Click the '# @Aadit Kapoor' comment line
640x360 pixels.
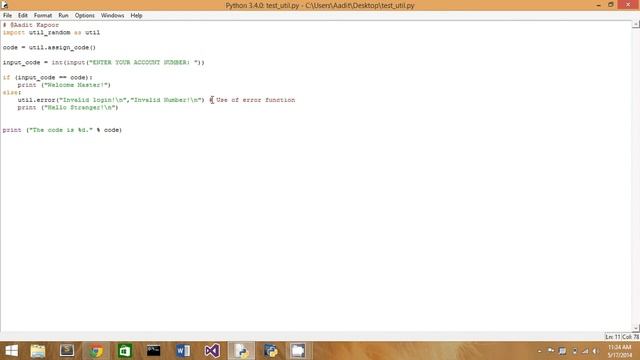pos(31,25)
